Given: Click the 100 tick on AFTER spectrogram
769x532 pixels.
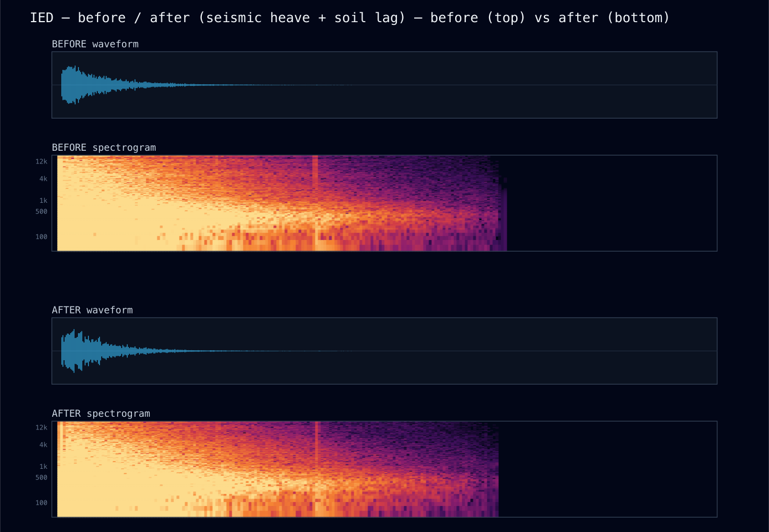Looking at the screenshot, I should point(42,503).
